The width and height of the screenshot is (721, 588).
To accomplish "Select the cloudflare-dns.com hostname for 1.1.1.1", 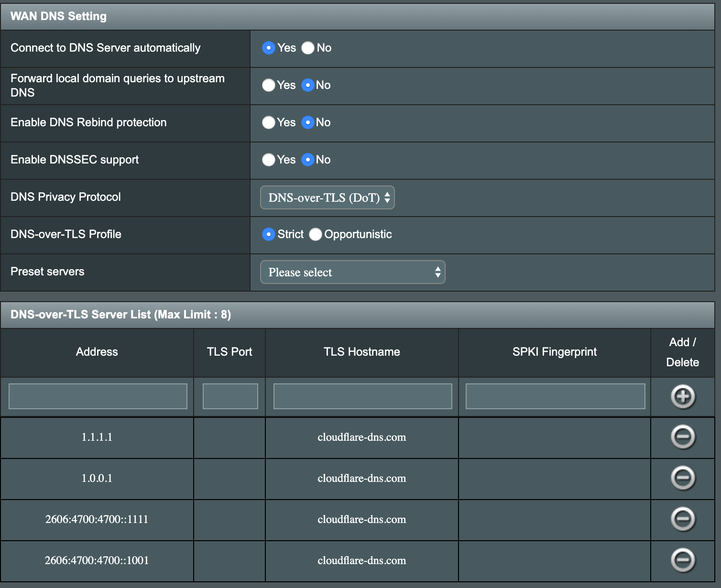I will (362, 437).
